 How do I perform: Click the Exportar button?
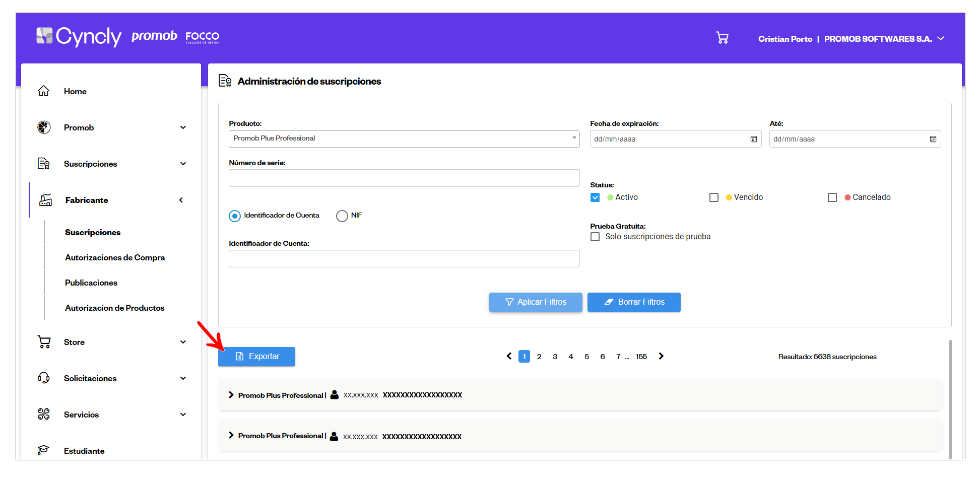256,357
